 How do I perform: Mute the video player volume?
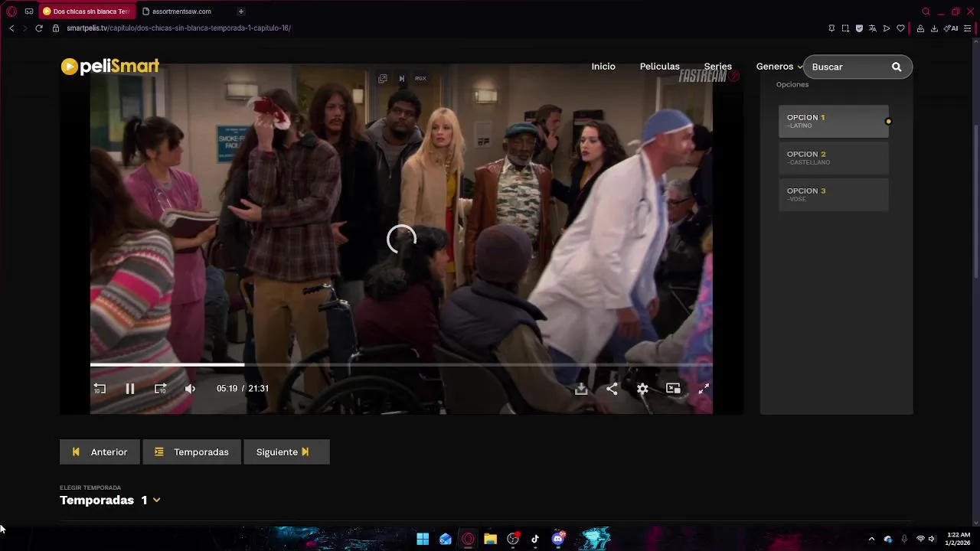tap(190, 389)
